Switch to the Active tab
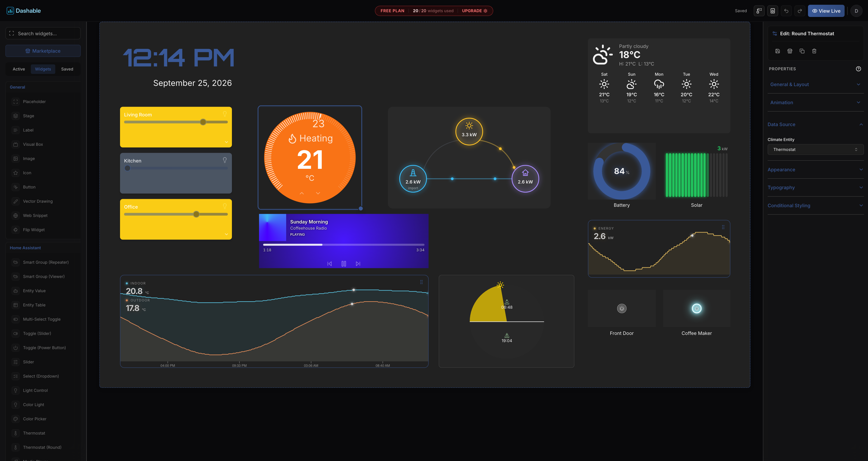The image size is (868, 461). pos(19,69)
